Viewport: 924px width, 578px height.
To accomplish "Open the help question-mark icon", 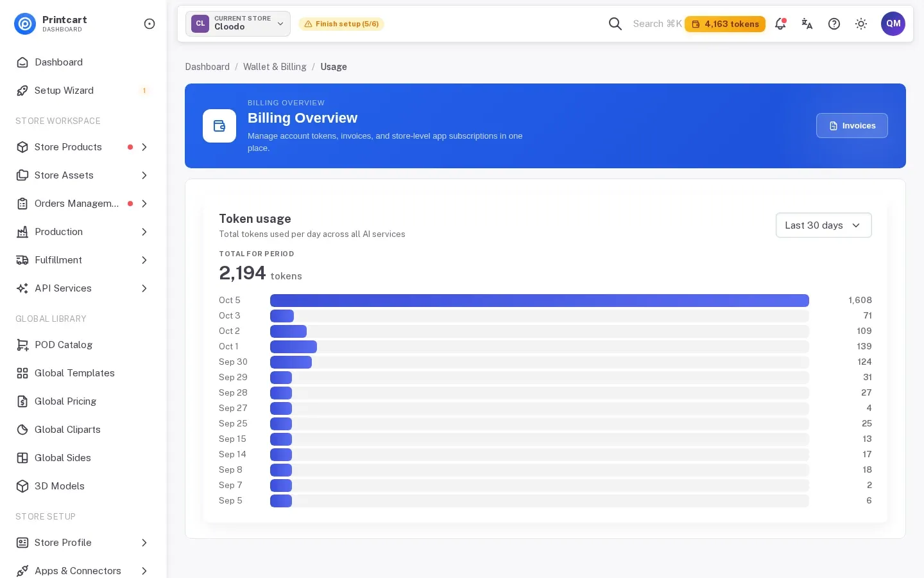I will (834, 24).
